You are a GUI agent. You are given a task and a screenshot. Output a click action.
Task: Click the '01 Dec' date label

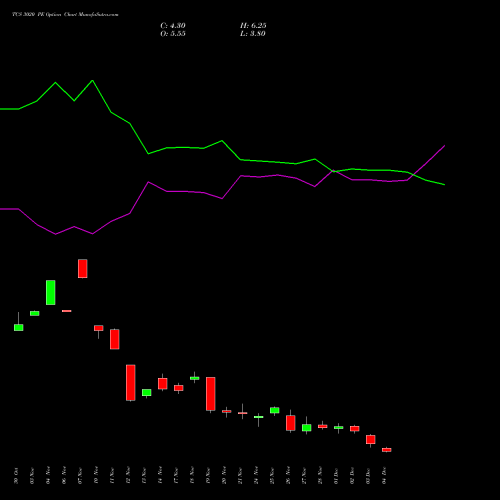click(336, 476)
